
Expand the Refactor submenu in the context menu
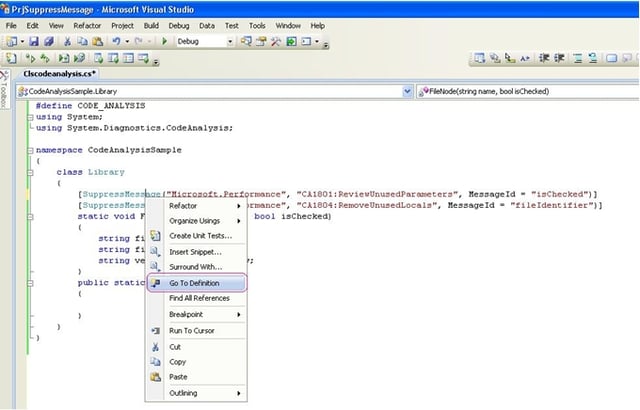(196, 206)
